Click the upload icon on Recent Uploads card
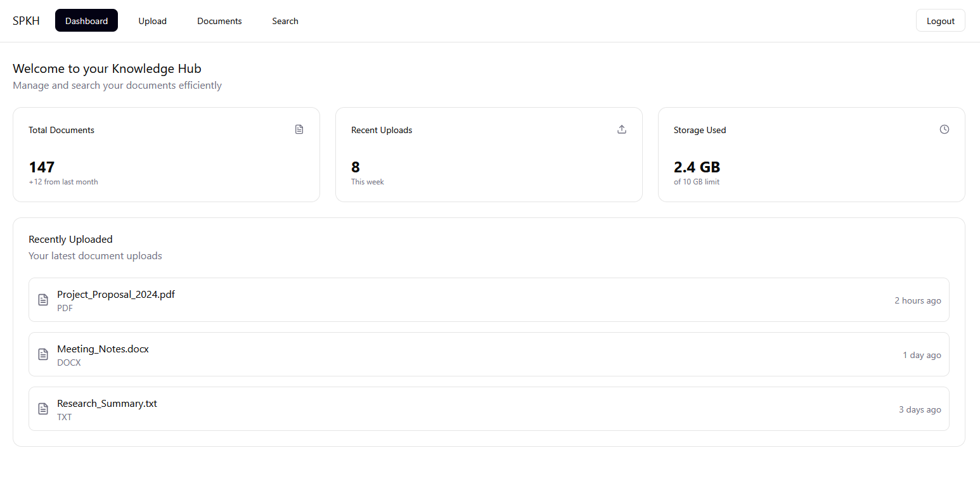The height and width of the screenshot is (481, 980). [622, 129]
